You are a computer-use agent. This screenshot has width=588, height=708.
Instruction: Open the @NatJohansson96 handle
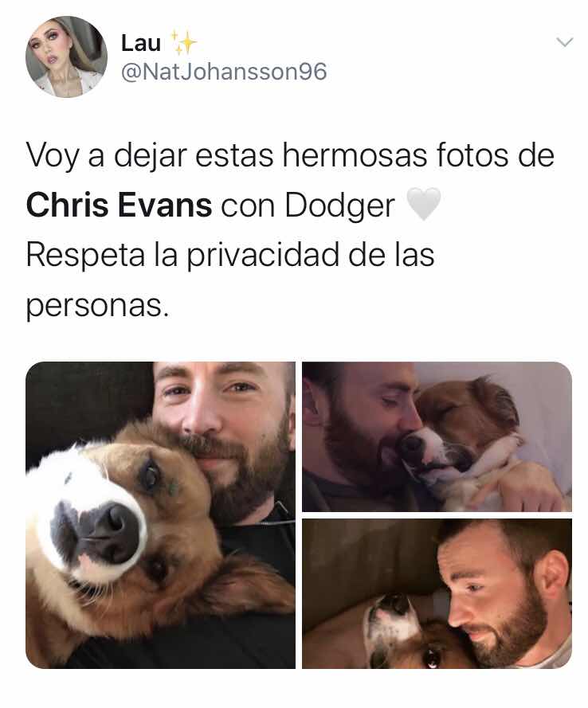tap(224, 72)
